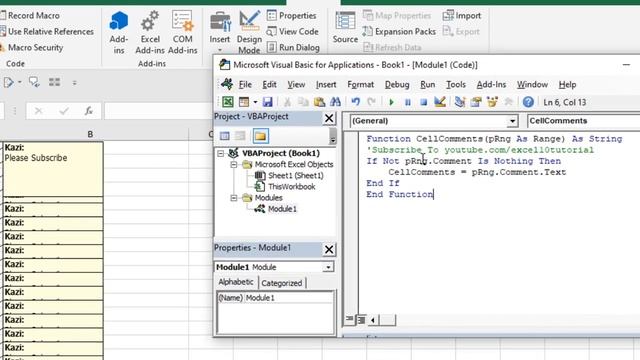
Task: Click the Paste clipboard icon in VBA toolbar
Action: 319,102
